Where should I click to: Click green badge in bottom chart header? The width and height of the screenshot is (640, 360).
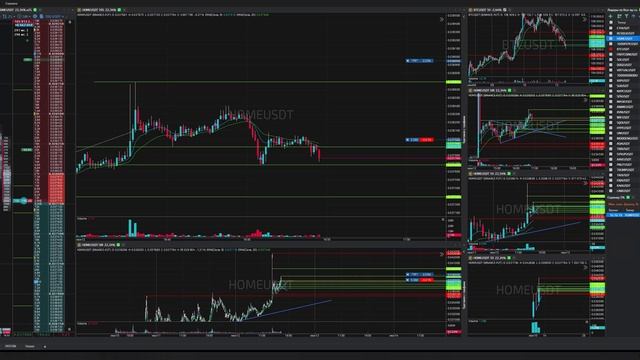coord(118,245)
